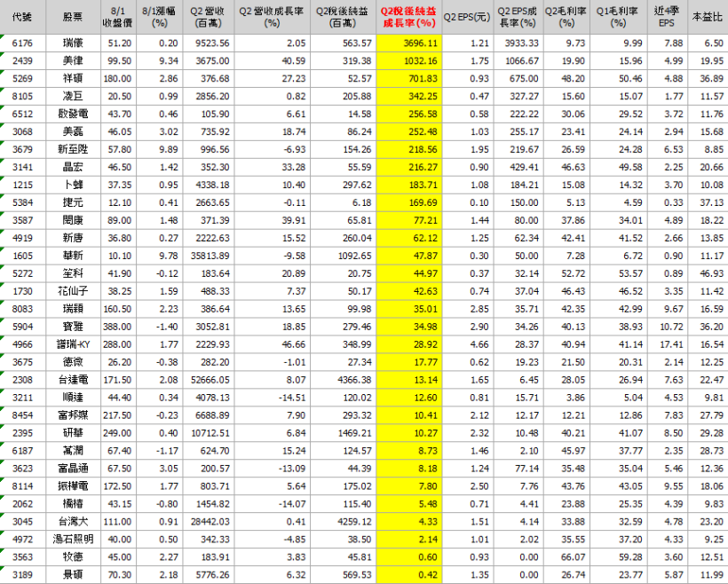Click stock name 美律

coord(73,61)
